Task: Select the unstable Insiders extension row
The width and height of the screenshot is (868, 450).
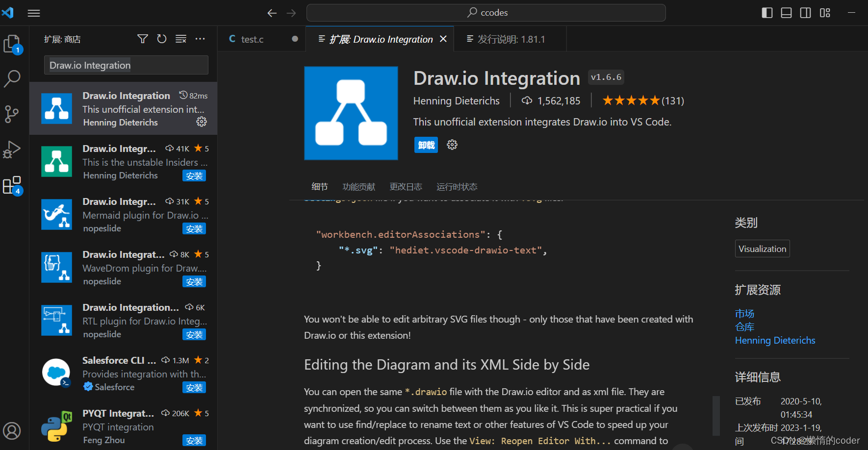Action: pos(123,161)
